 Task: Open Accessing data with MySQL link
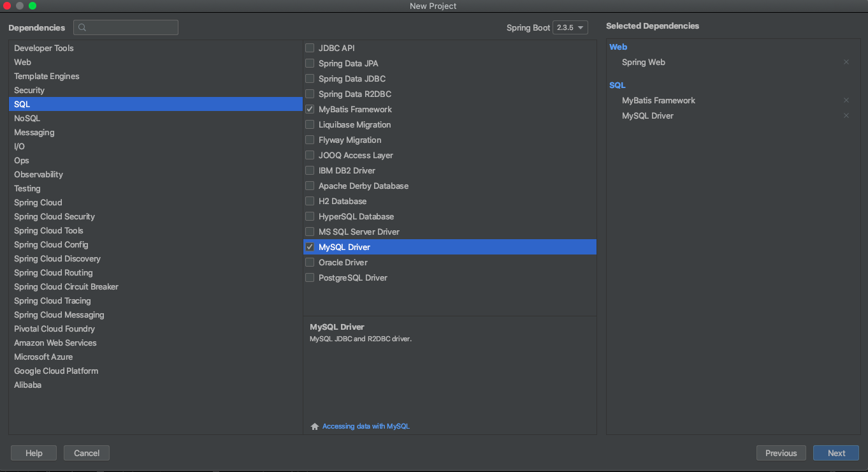click(366, 426)
